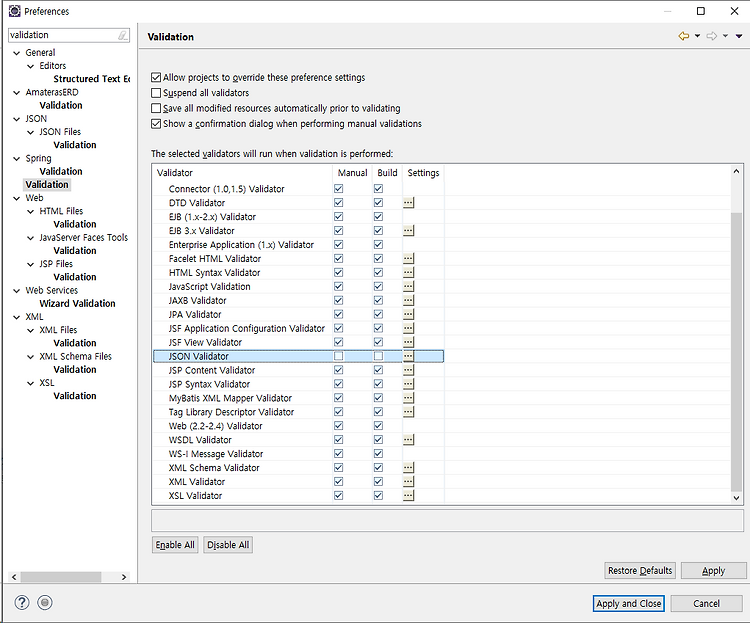Select Structured Text Editors in tree
The height and width of the screenshot is (623, 750).
[91, 79]
